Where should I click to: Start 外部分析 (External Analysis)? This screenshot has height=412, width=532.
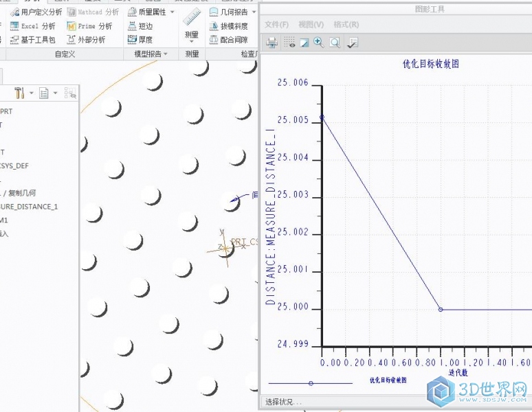click(86, 40)
